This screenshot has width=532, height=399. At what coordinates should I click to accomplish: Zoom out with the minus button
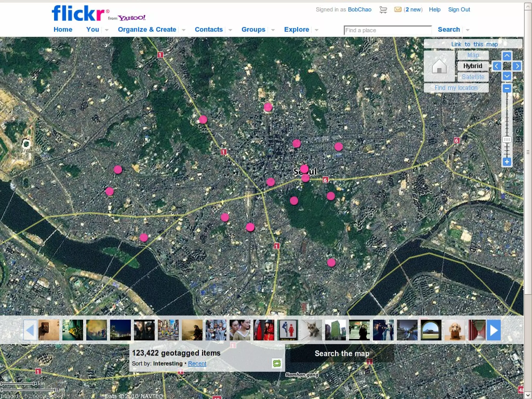click(507, 88)
